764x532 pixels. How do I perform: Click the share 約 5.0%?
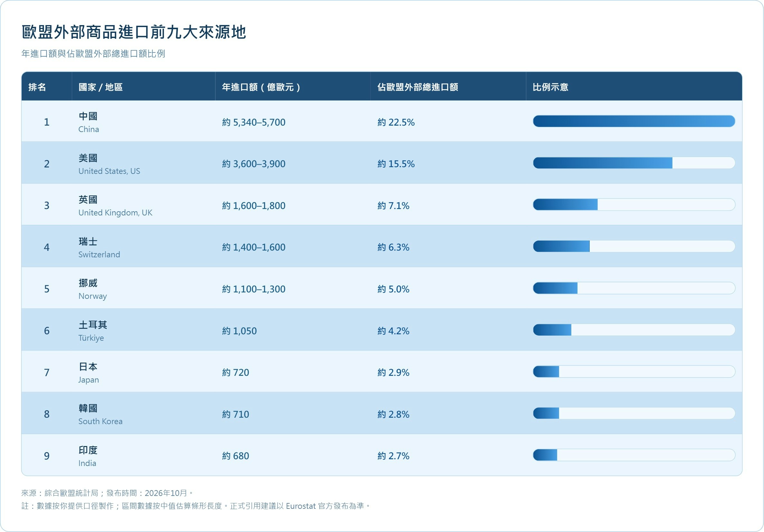coord(393,289)
